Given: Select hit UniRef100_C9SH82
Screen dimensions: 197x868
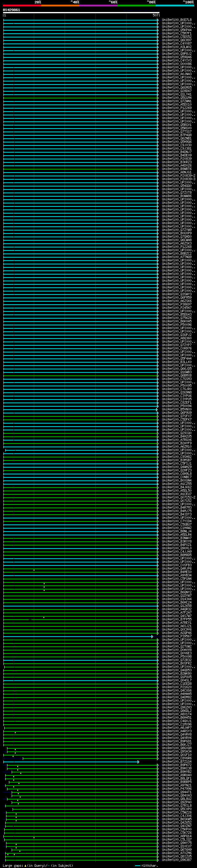Looking at the screenshot, I should coord(176,457).
